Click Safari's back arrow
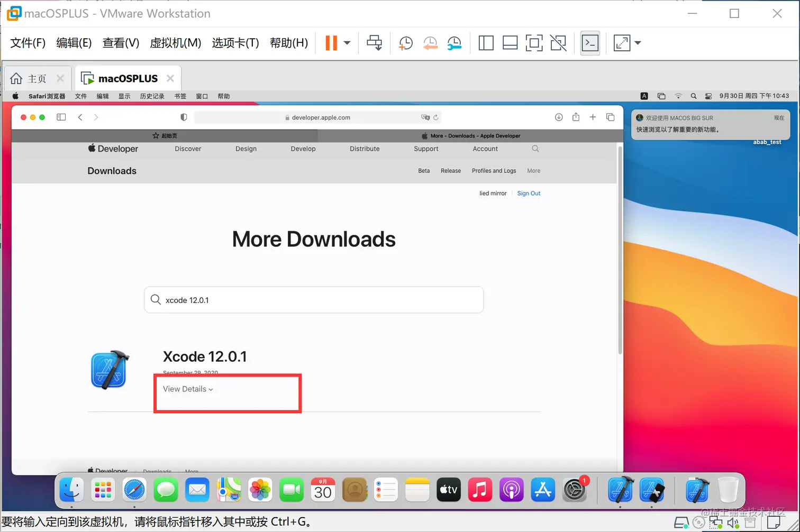This screenshot has height=532, width=800. coord(80,117)
